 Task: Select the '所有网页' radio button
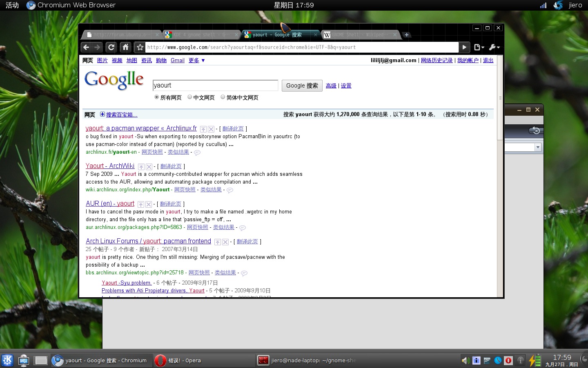(156, 97)
